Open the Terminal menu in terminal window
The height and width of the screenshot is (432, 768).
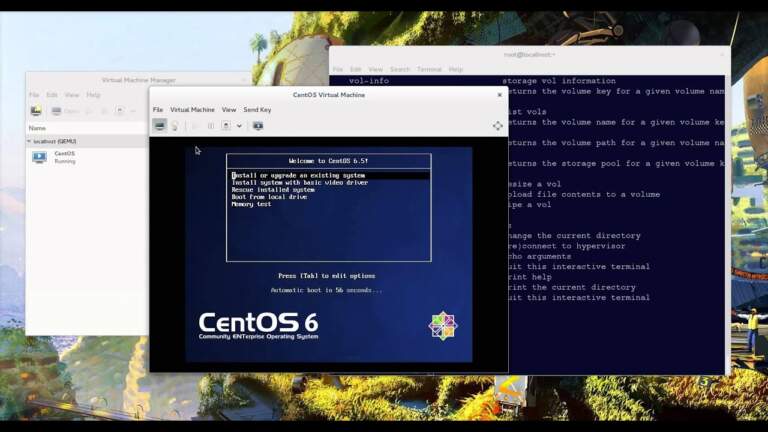[429, 69]
